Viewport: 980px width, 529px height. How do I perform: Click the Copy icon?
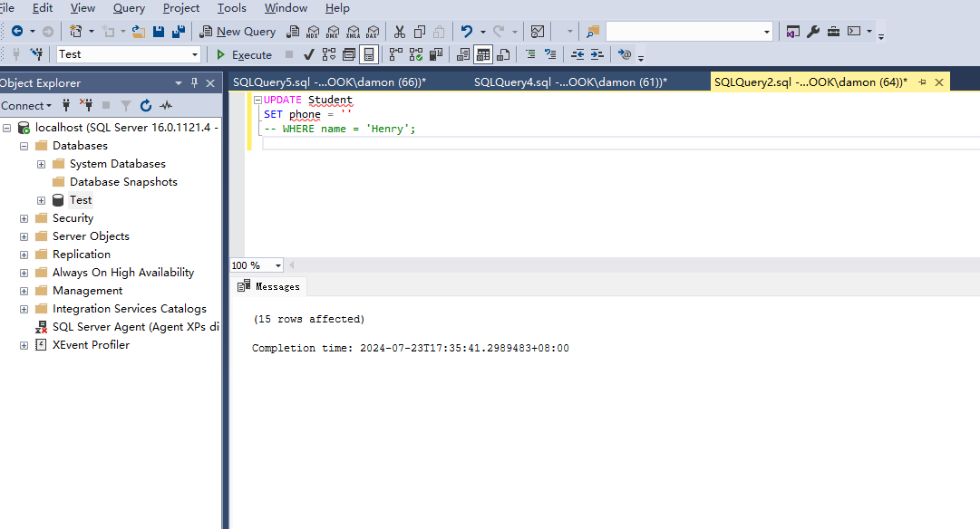point(420,31)
